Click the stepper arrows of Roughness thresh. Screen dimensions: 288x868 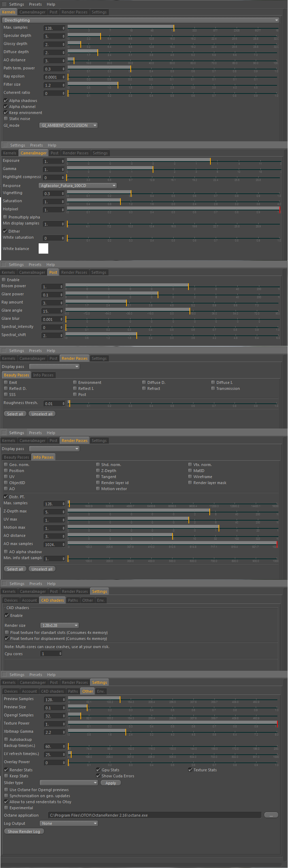63,403
